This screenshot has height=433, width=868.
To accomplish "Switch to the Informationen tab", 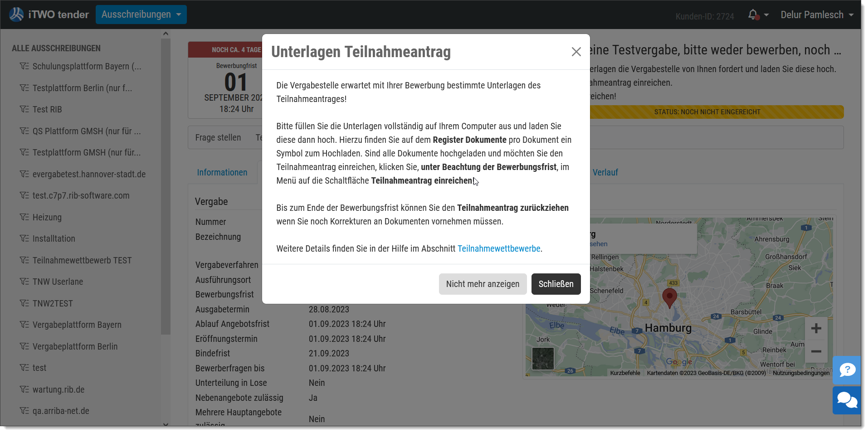I will pyautogui.click(x=222, y=172).
